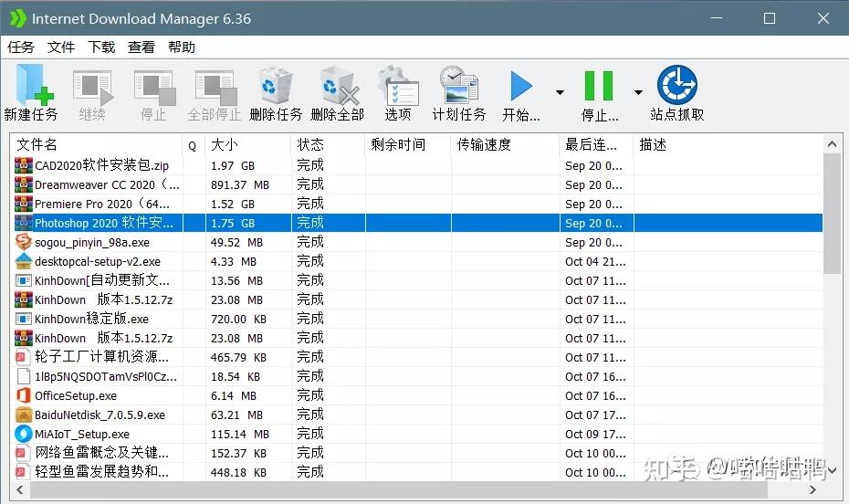Viewport: 849px width, 504px height.
Task: Sort by the 描述 column header
Action: (x=728, y=144)
